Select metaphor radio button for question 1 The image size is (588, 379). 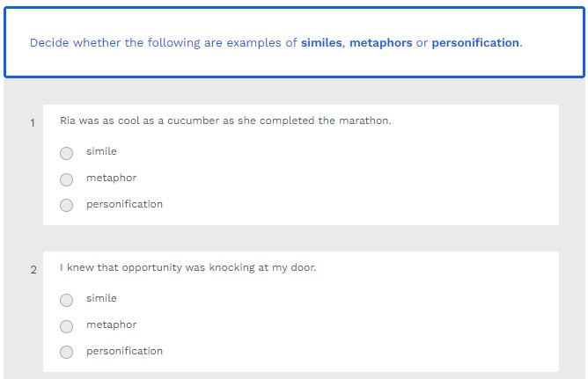coord(67,179)
